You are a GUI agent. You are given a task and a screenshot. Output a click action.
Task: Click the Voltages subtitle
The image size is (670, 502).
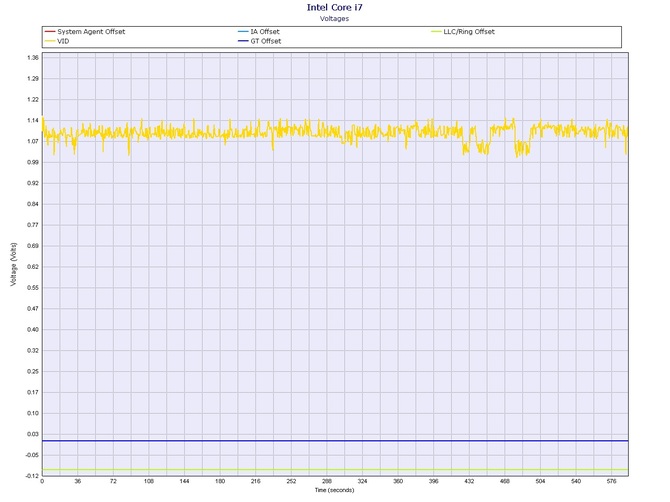pos(335,18)
